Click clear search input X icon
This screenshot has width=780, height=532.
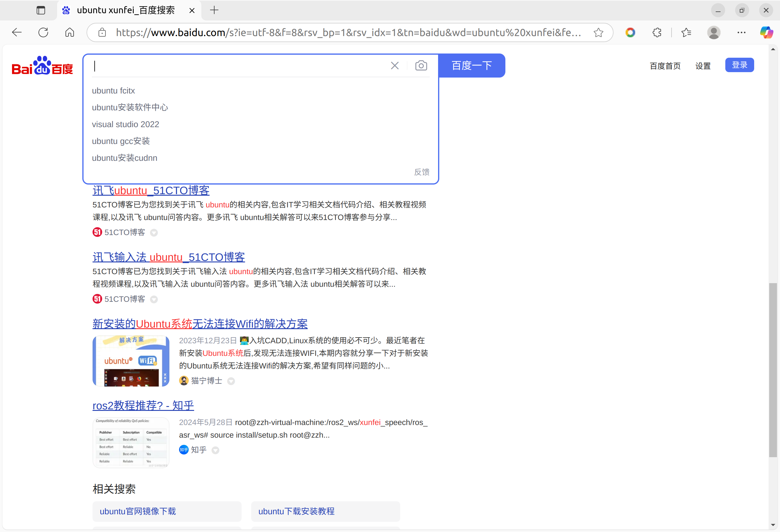(x=395, y=65)
